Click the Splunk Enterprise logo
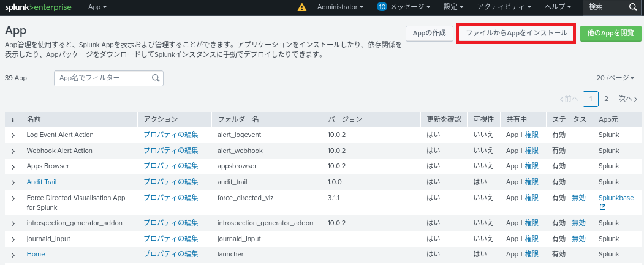The height and width of the screenshot is (265, 644). coord(37,7)
